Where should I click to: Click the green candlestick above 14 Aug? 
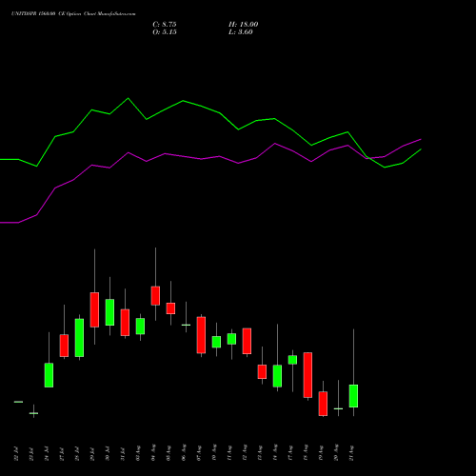tap(277, 376)
